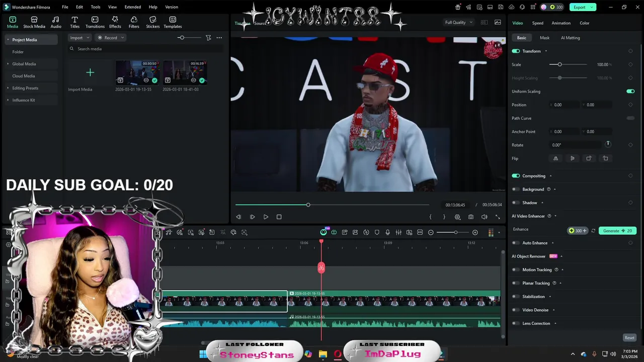Adjust the preview volume speaker icon

coord(484,217)
